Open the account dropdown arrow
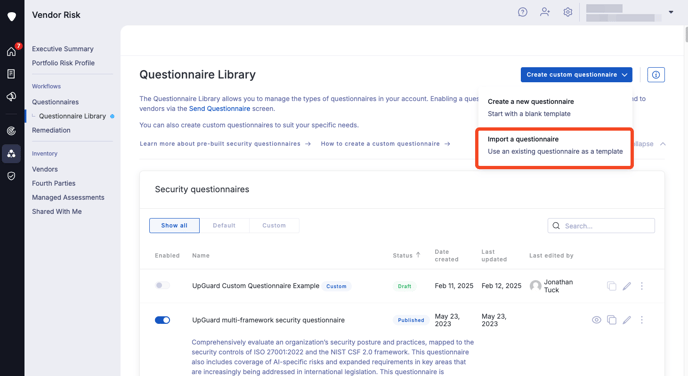Viewport: 688px width, 376px height. (x=671, y=12)
